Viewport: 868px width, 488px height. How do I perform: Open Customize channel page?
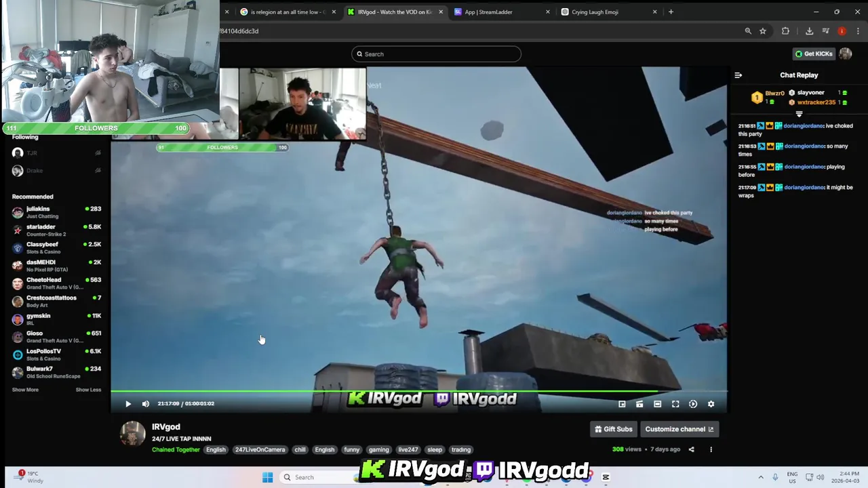679,429
